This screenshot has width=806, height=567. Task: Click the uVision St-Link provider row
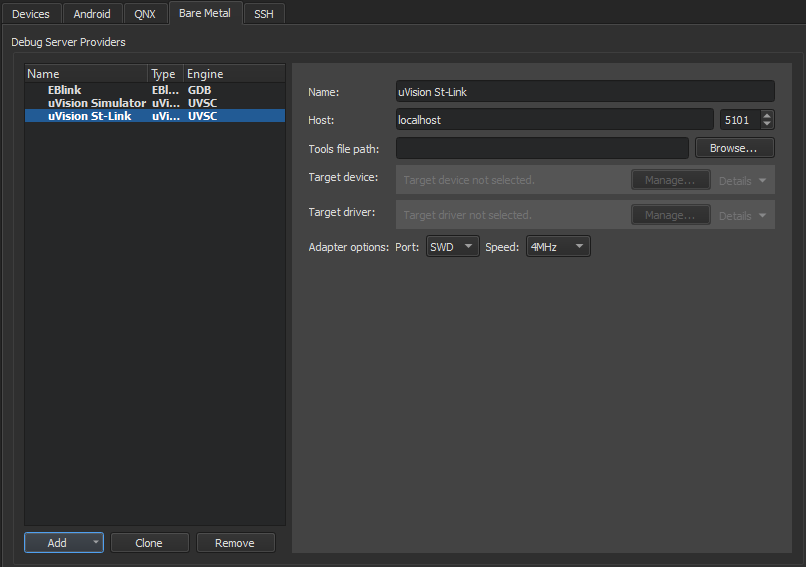pyautogui.click(x=89, y=116)
